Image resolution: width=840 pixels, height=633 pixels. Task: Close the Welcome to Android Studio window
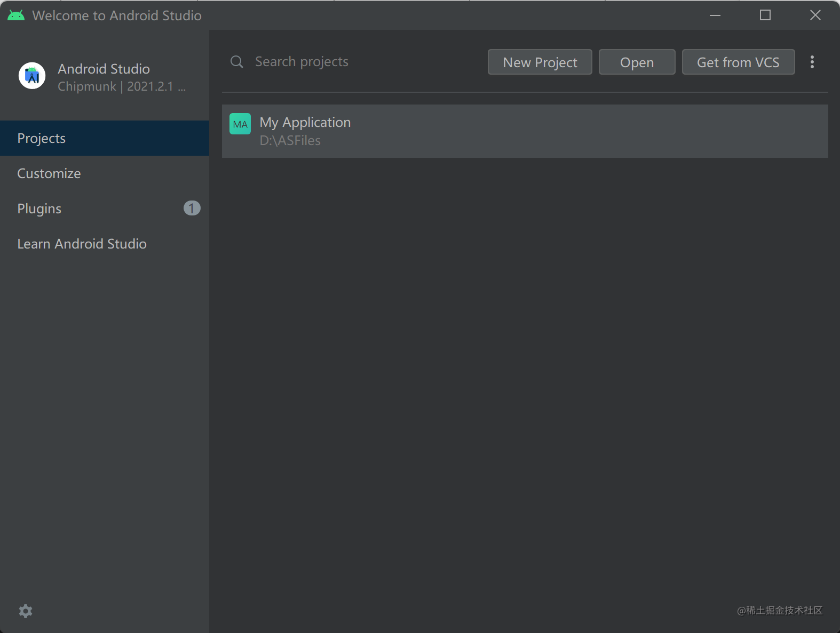point(815,15)
